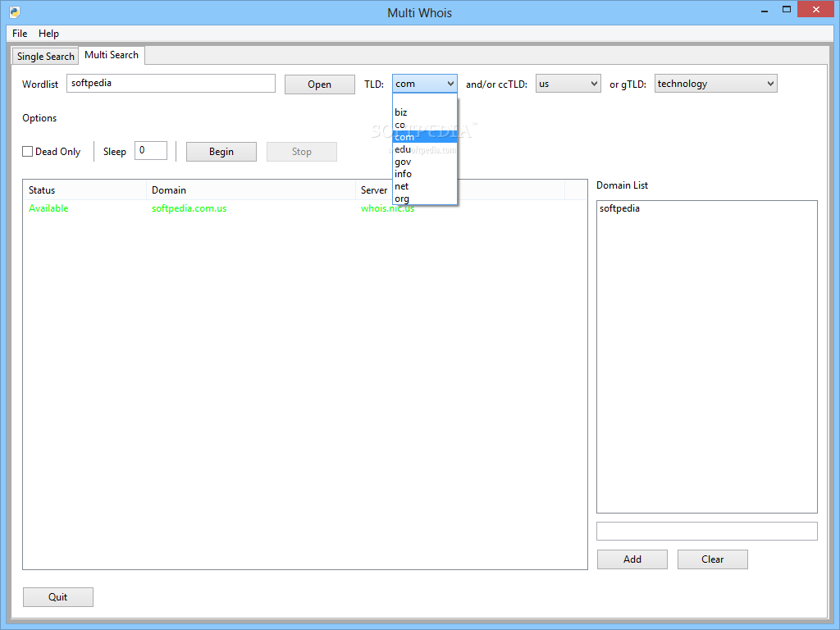
Task: Open the Help menu
Action: coord(48,33)
